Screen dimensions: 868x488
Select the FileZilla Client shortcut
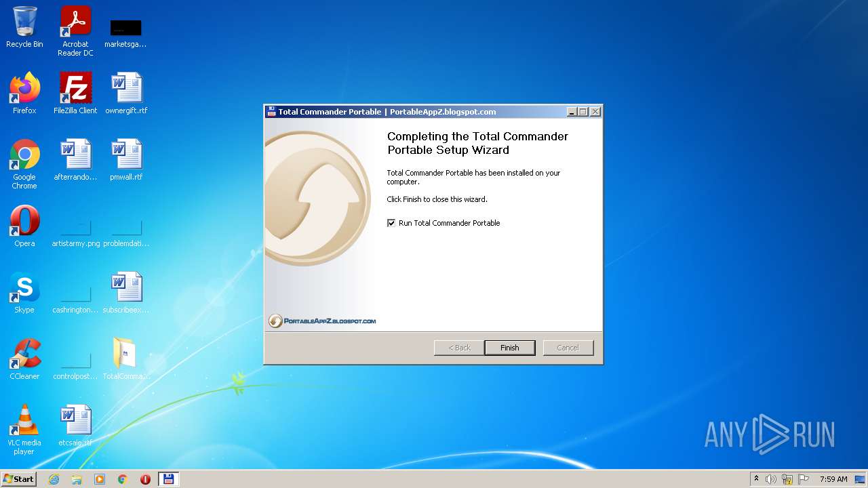coord(75,94)
